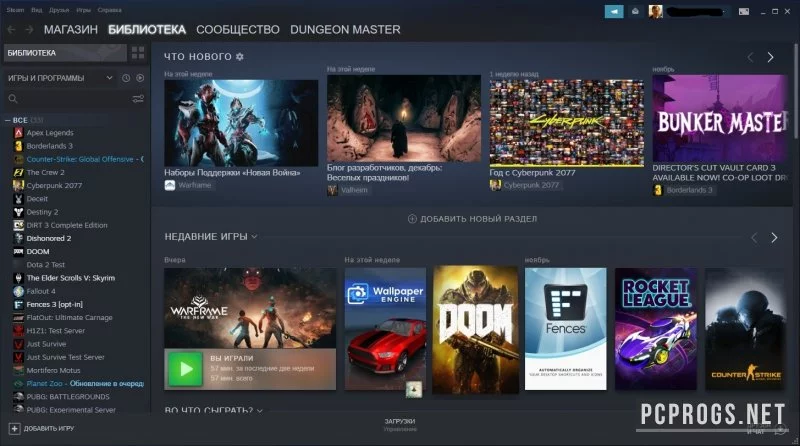
Task: Click the Valheim news source icon
Action: pos(332,190)
